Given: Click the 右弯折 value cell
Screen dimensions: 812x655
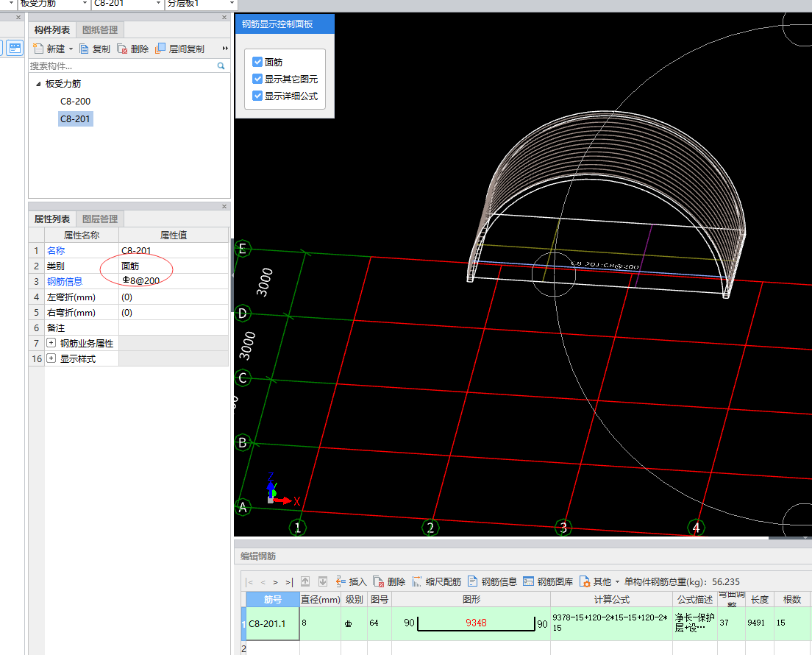Looking at the screenshot, I should pos(174,313).
